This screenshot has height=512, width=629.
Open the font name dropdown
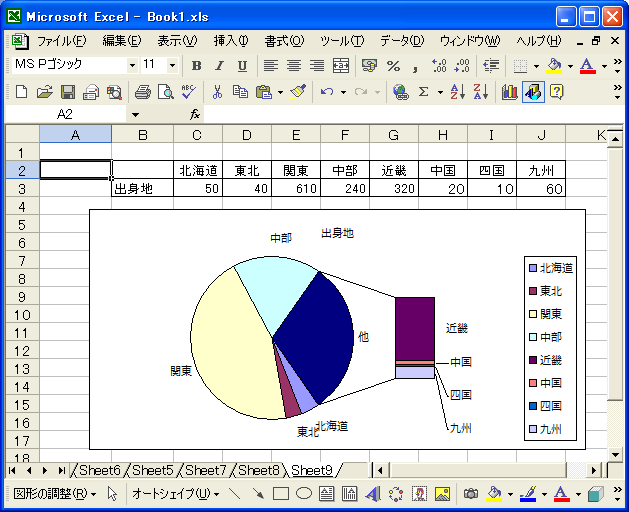point(132,65)
